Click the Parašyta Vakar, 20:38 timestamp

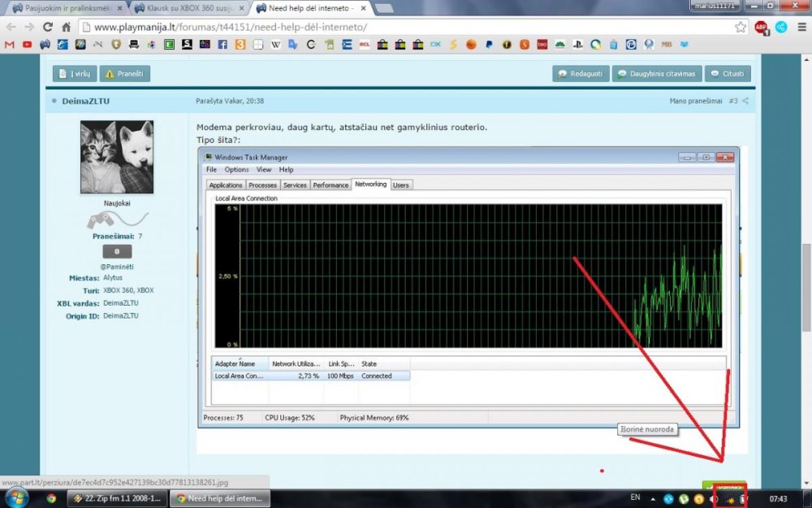click(230, 101)
